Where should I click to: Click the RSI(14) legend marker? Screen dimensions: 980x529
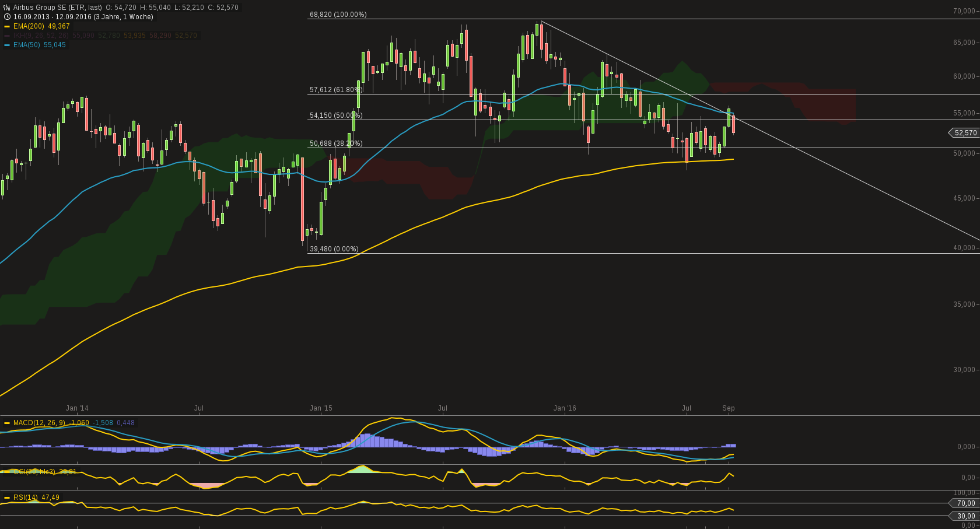7,498
